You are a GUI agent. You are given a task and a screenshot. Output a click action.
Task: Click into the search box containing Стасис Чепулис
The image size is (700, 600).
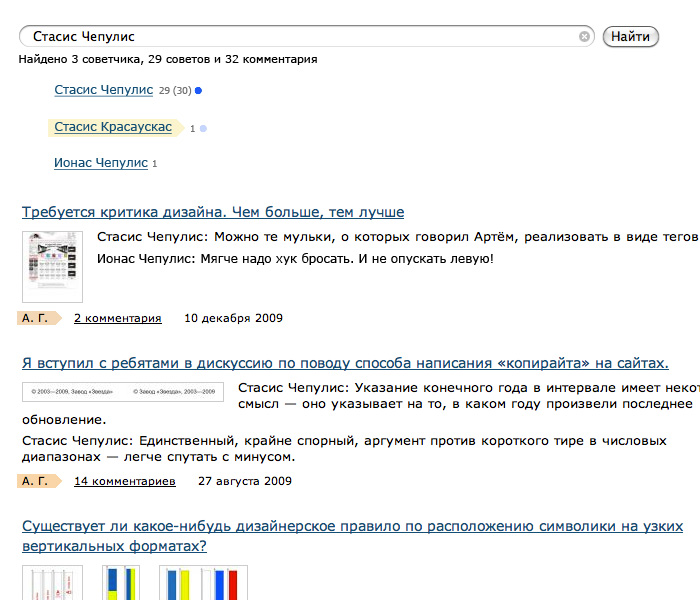tap(300, 37)
